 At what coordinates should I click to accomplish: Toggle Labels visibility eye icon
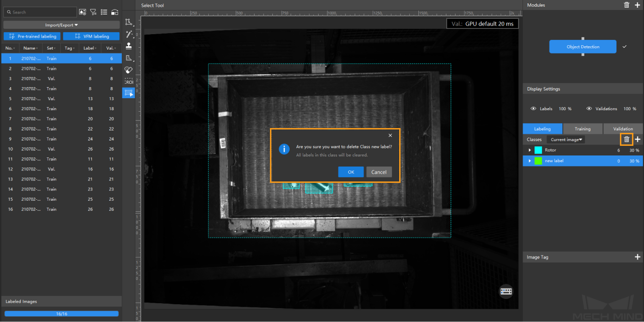pyautogui.click(x=533, y=109)
